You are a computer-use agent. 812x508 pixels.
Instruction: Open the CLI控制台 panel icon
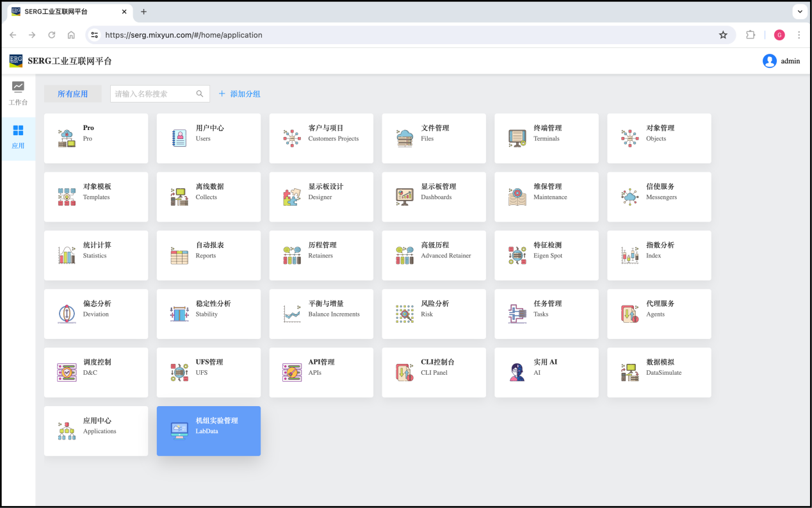click(405, 372)
